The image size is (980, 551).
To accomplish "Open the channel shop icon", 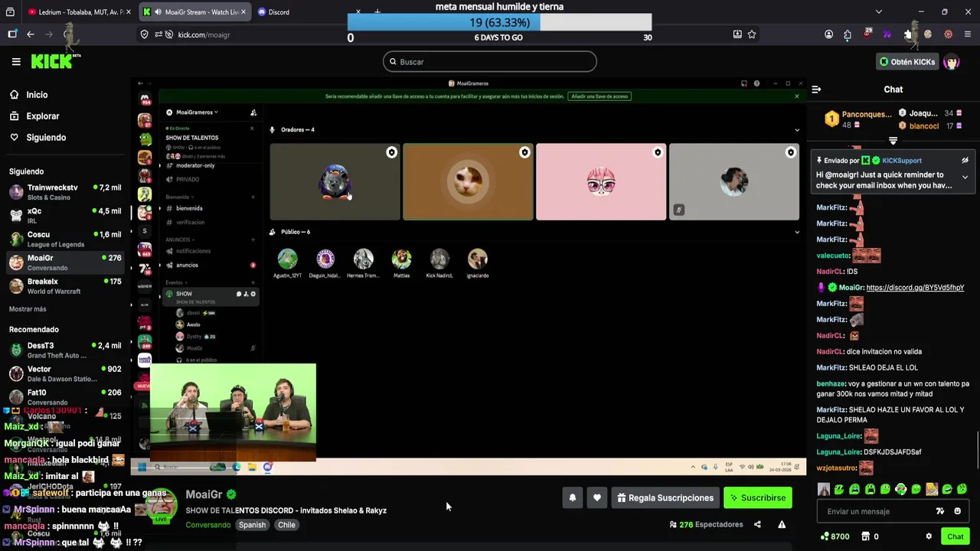I will tap(865, 536).
